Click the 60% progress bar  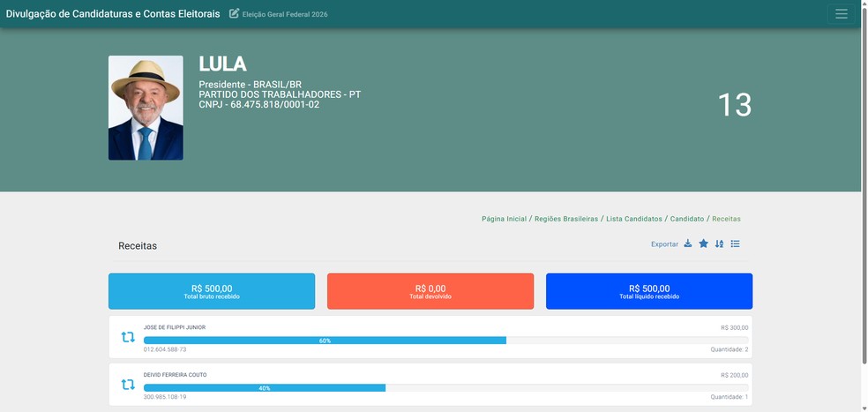(325, 341)
